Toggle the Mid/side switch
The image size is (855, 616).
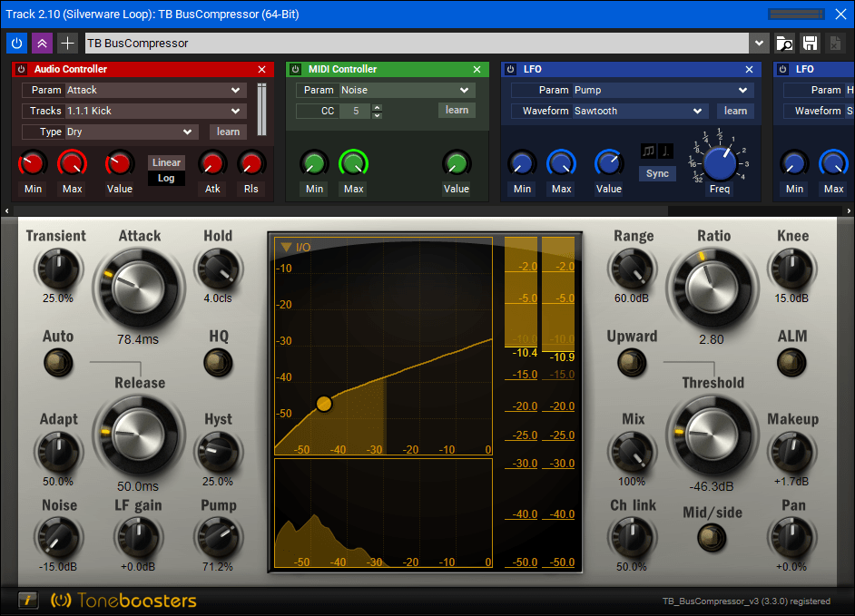(712, 538)
